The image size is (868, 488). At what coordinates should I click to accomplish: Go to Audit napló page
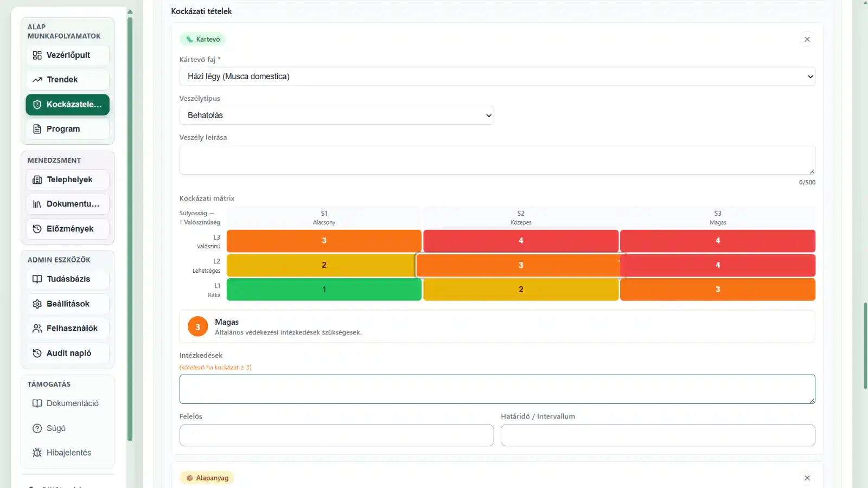pyautogui.click(x=67, y=353)
